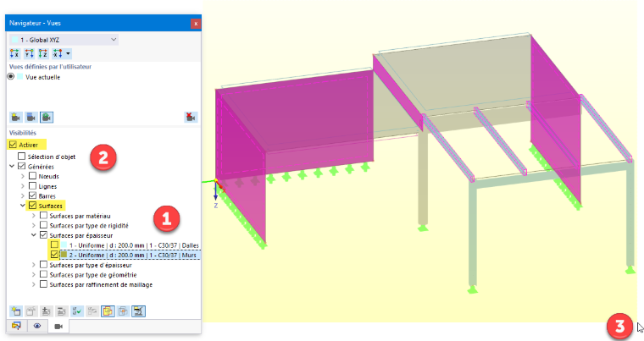Expand Surfaces par type de rigidité node
Screen dimensions: 644x341
[x=34, y=225]
